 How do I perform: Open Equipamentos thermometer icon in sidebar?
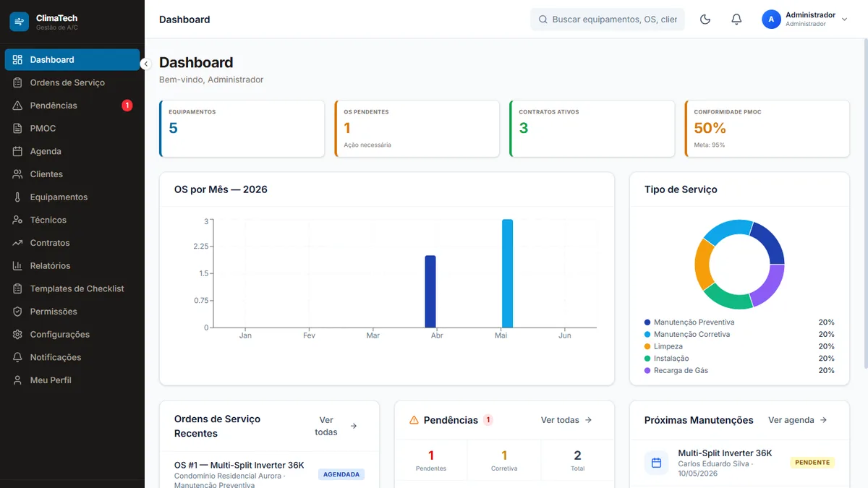(17, 197)
